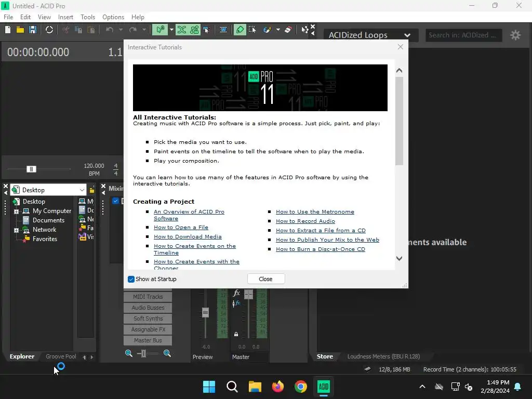
Task: Open the undo history dropdown arrow
Action: (x=121, y=30)
